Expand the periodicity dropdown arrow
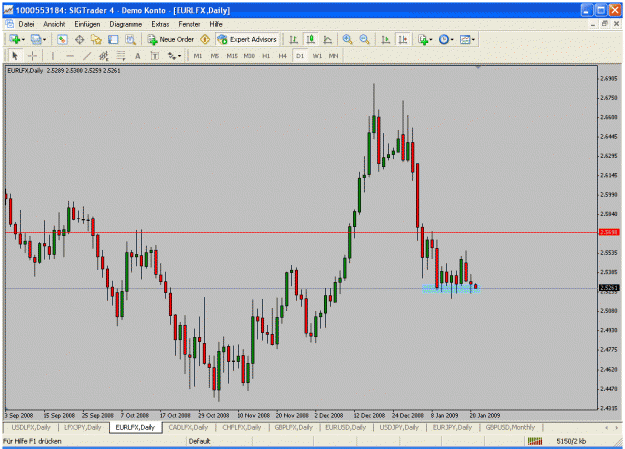The image size is (625, 449). [452, 39]
